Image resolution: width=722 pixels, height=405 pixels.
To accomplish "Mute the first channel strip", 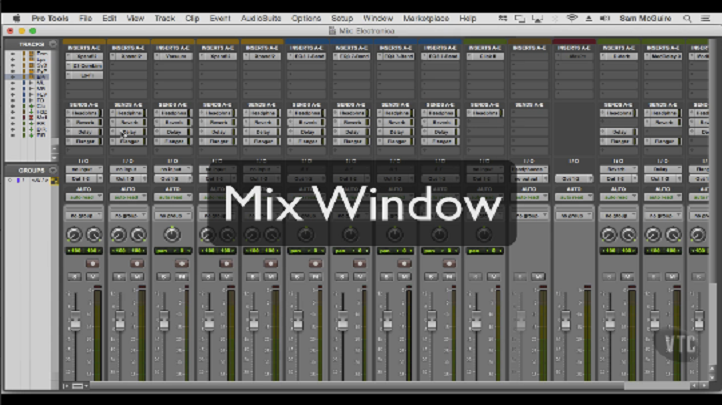I will (93, 277).
